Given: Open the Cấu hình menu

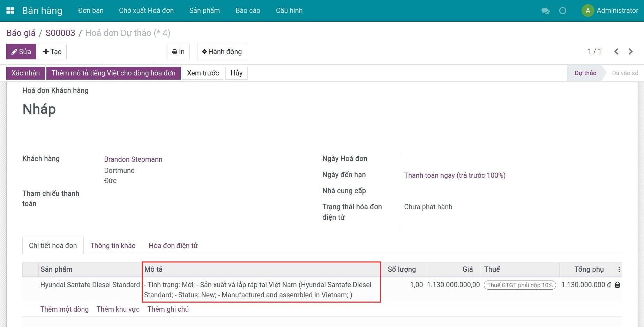Looking at the screenshot, I should 289,10.
